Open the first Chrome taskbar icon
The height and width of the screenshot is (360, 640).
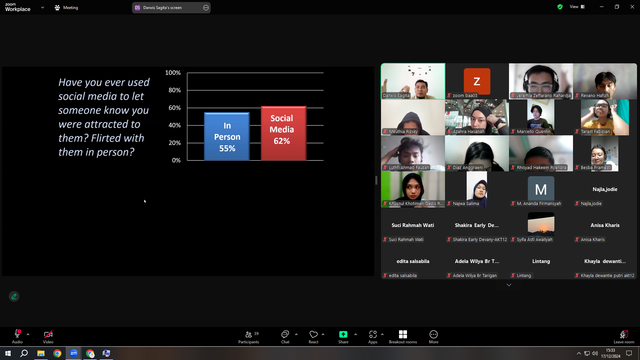click(57, 353)
